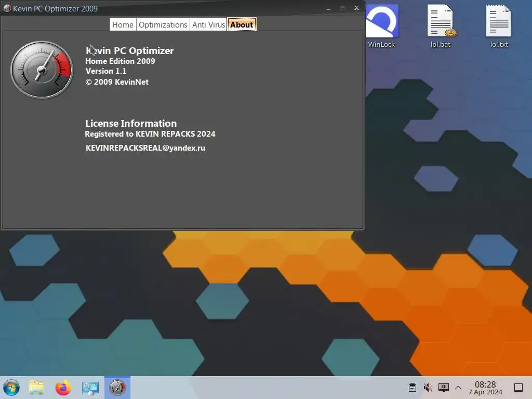Select the About tab

[242, 25]
